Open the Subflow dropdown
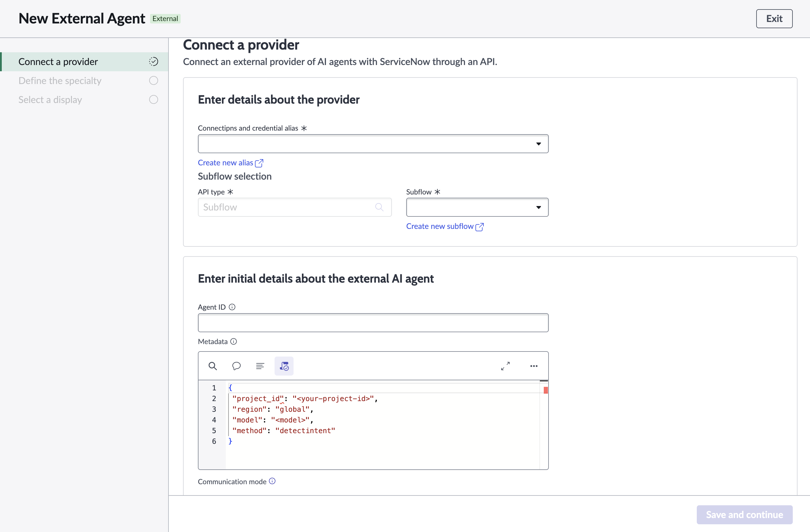This screenshot has width=810, height=532. [477, 207]
